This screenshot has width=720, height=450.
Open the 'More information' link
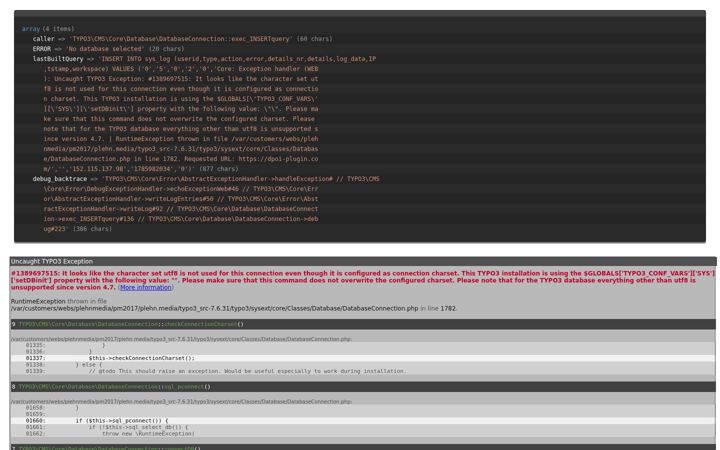coord(146,287)
